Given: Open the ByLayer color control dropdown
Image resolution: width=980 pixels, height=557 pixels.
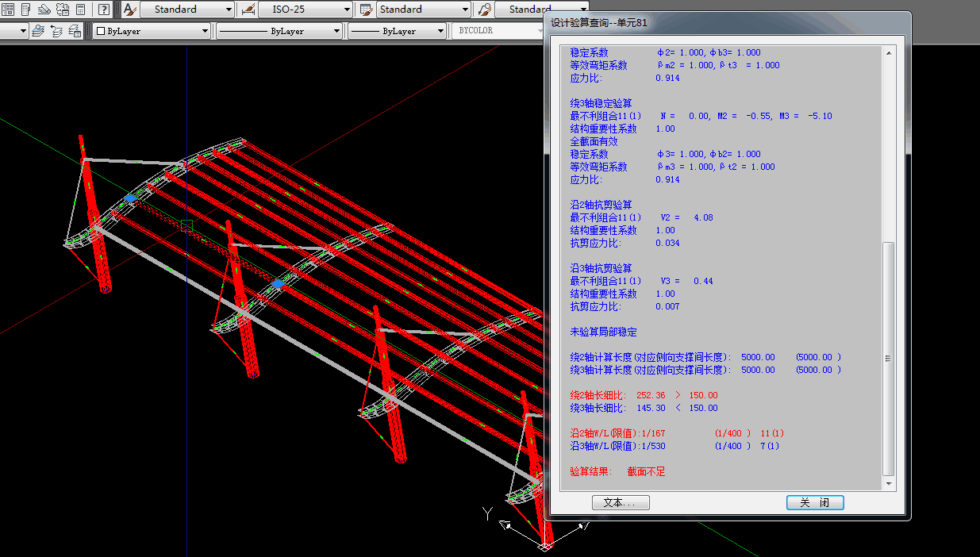Looking at the screenshot, I should click(x=152, y=31).
